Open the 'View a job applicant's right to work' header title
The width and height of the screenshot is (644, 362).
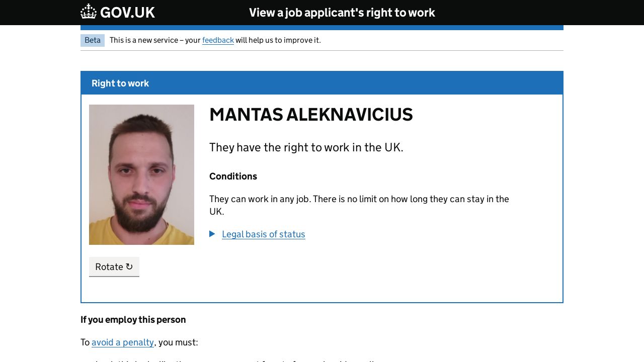pyautogui.click(x=342, y=13)
